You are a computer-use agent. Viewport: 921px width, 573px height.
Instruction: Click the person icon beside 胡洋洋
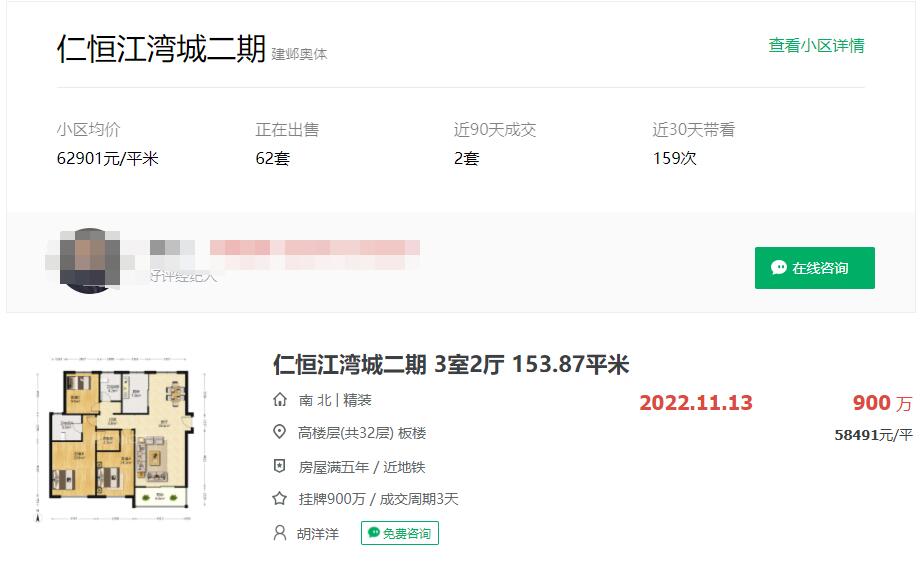click(280, 532)
